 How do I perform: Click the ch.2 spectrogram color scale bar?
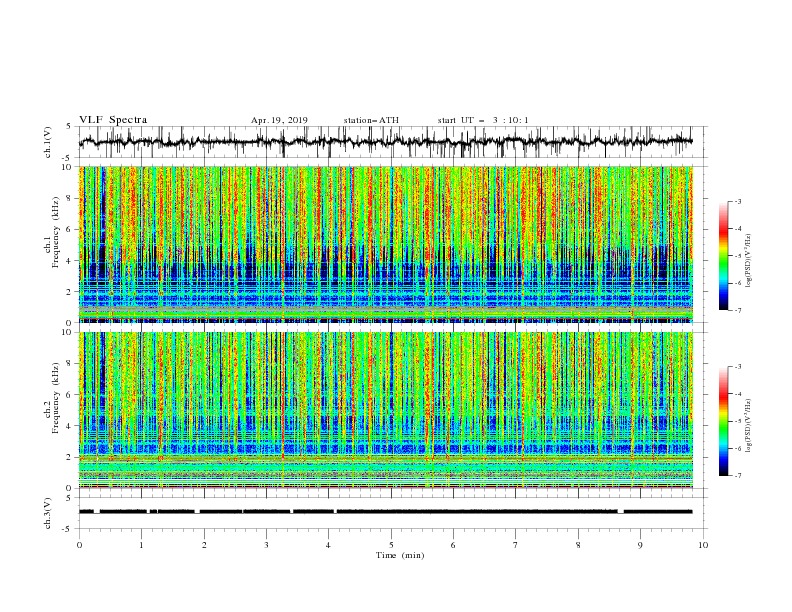pyautogui.click(x=723, y=421)
